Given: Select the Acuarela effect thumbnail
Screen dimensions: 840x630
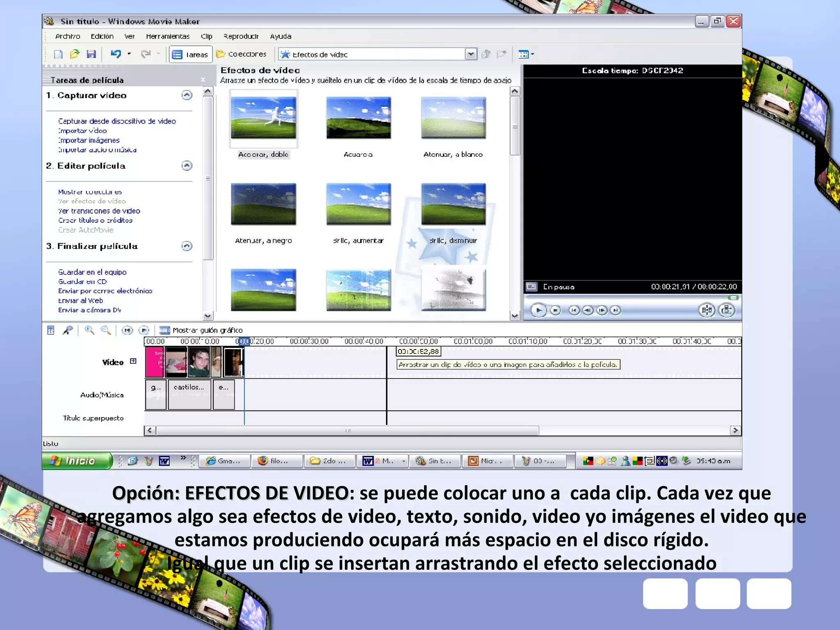Looking at the screenshot, I should [x=358, y=118].
